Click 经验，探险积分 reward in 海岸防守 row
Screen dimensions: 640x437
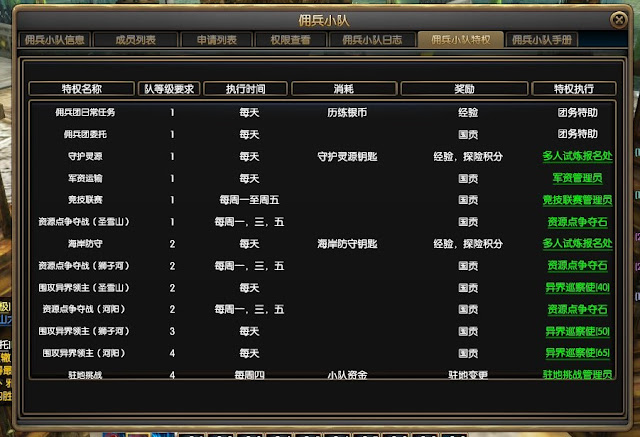pos(468,244)
